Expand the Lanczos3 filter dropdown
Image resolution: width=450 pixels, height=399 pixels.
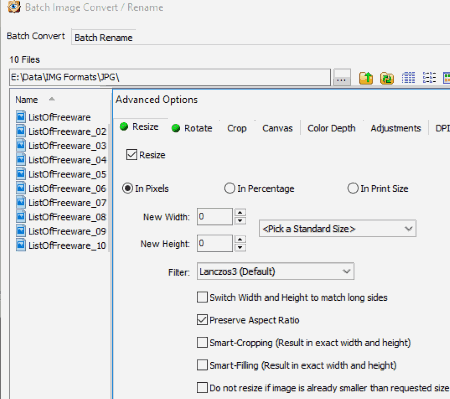[x=276, y=271]
